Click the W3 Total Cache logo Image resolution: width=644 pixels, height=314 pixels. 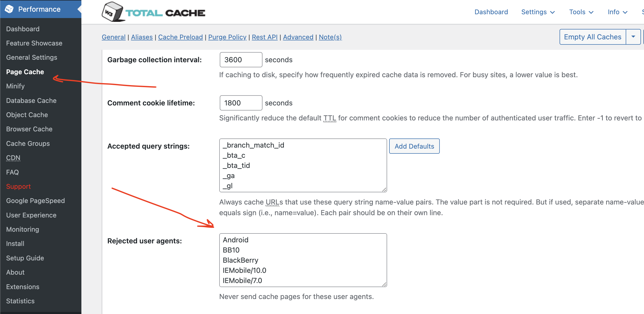pos(153,12)
